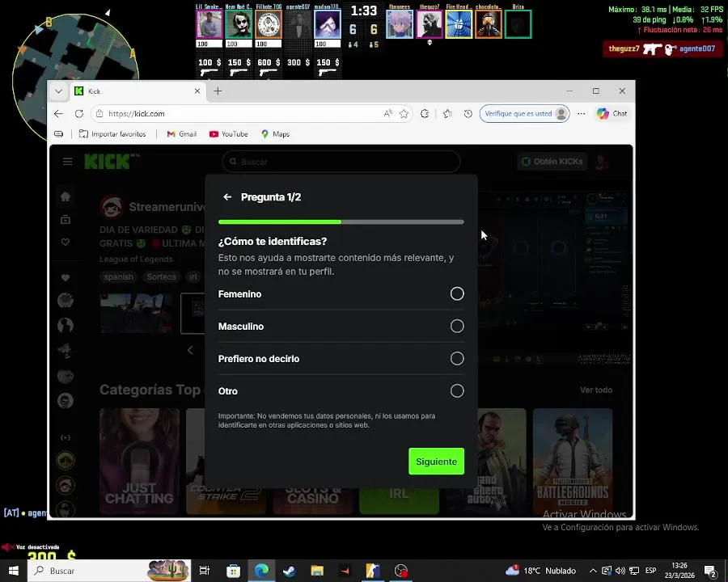The width and height of the screenshot is (728, 582).
Task: Click the question progress bar
Action: coord(341,221)
